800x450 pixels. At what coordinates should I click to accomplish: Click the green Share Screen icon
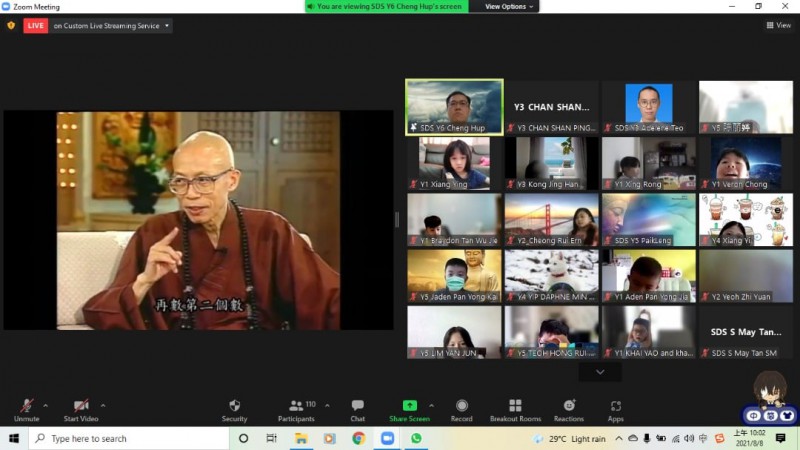[409, 406]
